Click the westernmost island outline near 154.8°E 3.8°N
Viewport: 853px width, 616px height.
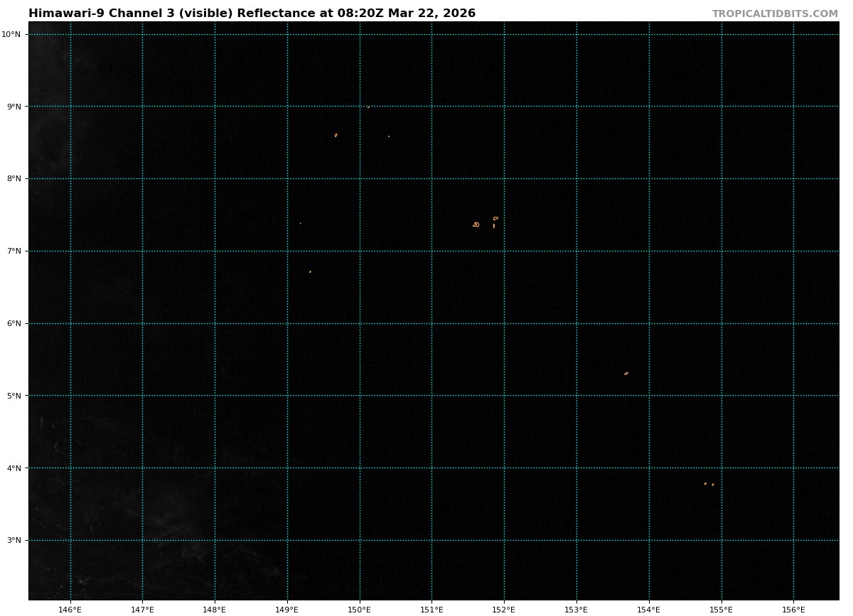[x=705, y=484]
